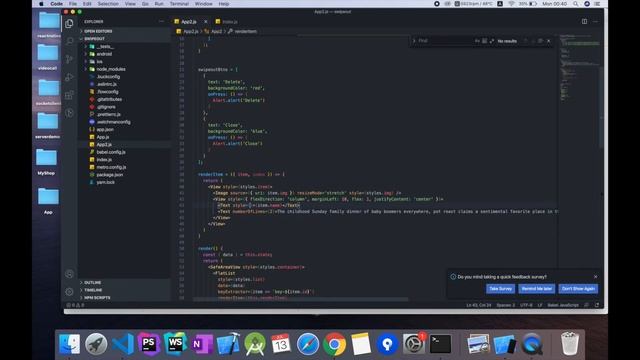Screen dimensions: 640x360
Task: Open the File menu
Action: coord(73,4)
